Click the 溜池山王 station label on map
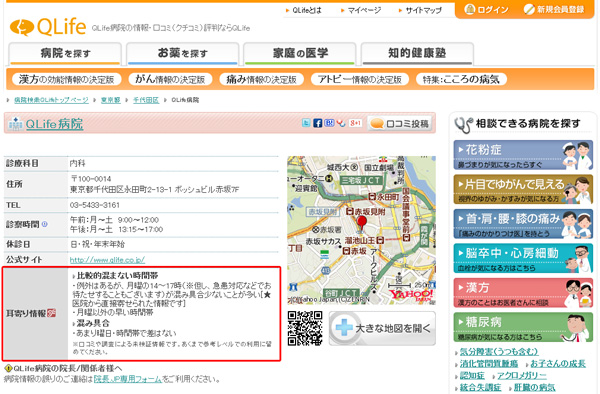Viewport: 600px width, 394px height. tap(364, 240)
